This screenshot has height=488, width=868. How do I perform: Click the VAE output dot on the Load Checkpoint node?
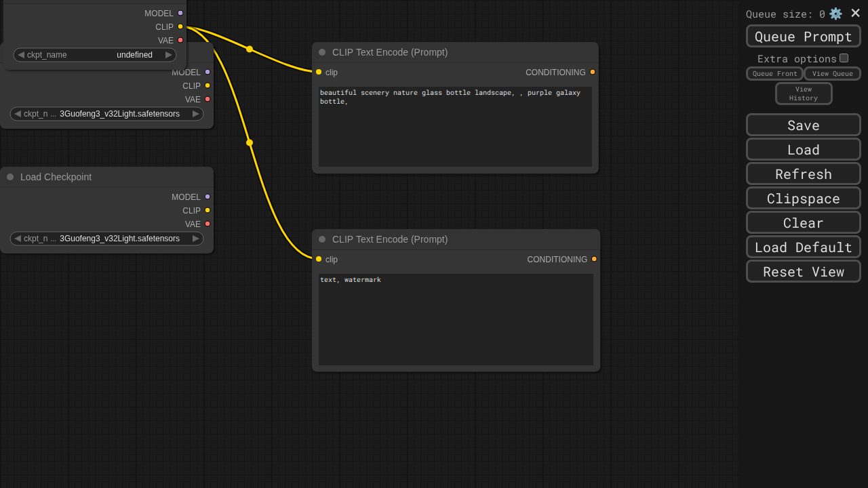[x=208, y=224]
